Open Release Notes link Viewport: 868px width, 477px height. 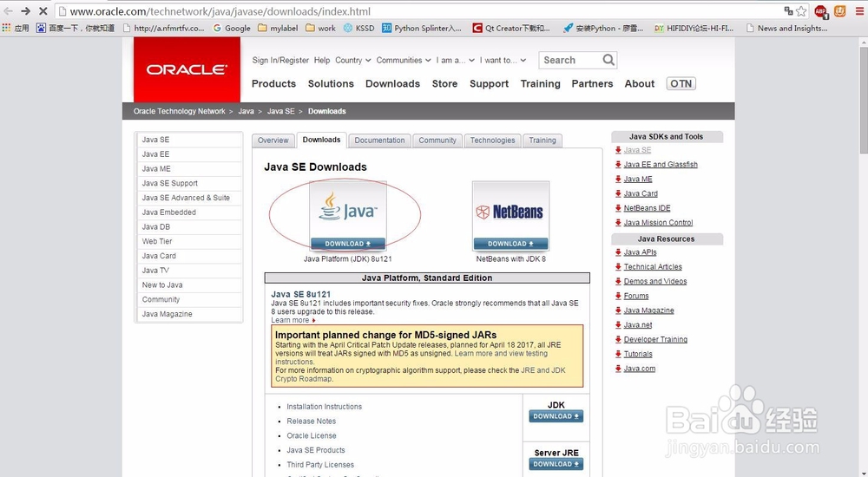tap(311, 421)
